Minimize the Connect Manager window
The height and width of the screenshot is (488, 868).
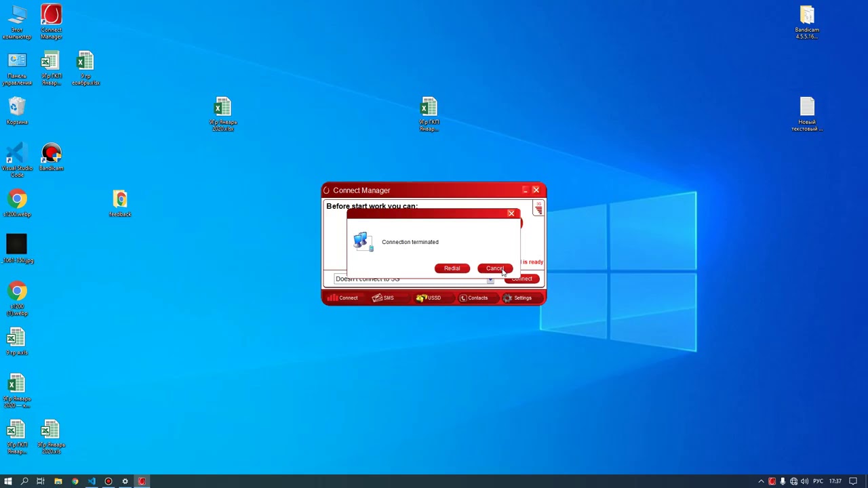(525, 190)
